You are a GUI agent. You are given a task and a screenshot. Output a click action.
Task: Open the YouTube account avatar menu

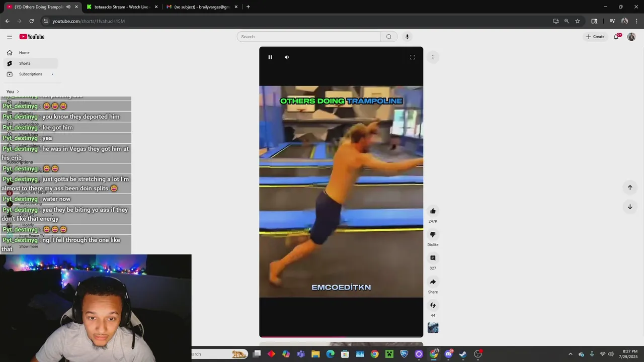pyautogui.click(x=631, y=37)
